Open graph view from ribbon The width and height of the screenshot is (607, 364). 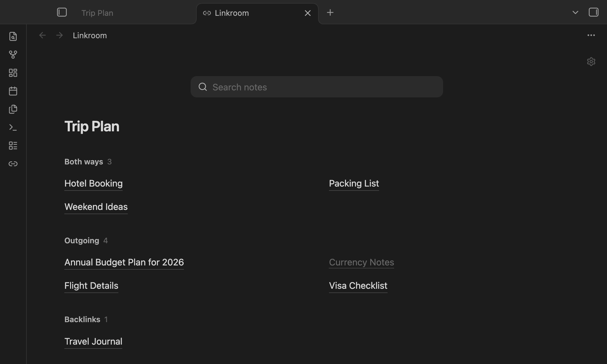click(x=13, y=55)
